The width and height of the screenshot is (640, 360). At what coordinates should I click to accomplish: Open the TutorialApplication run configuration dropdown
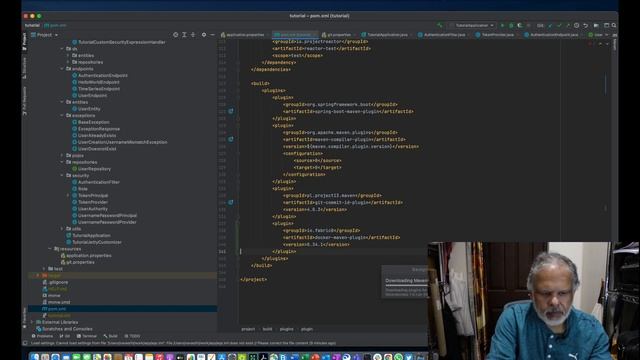click(472, 25)
